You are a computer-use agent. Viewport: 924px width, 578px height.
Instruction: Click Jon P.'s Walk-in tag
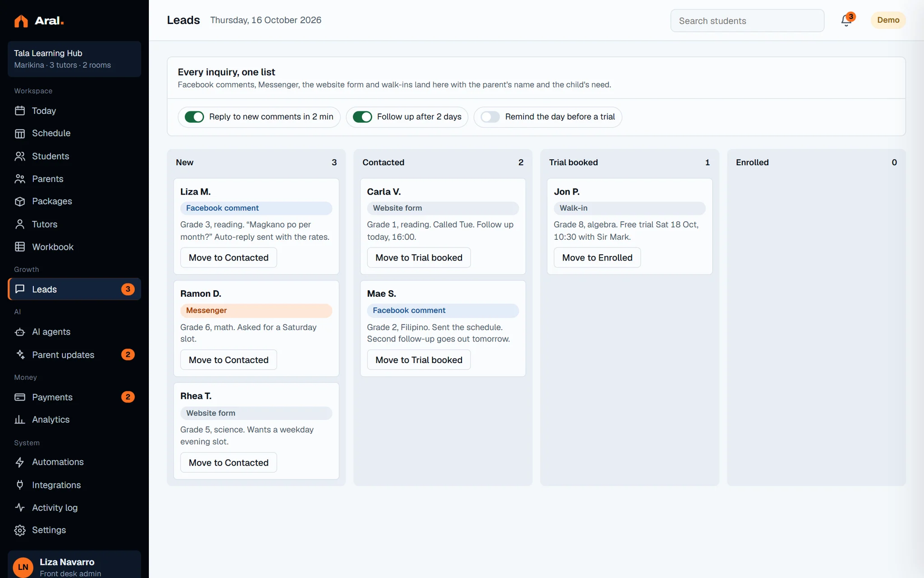coord(629,208)
